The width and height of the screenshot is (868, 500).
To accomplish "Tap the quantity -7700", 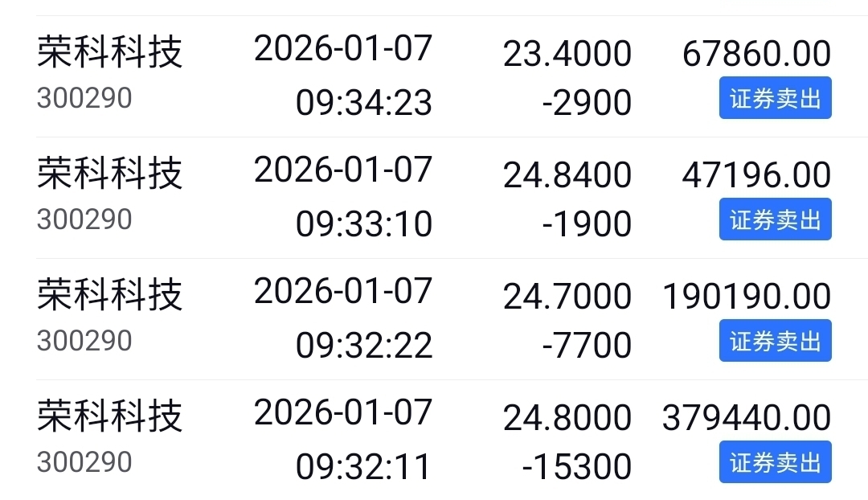I will pyautogui.click(x=587, y=345).
